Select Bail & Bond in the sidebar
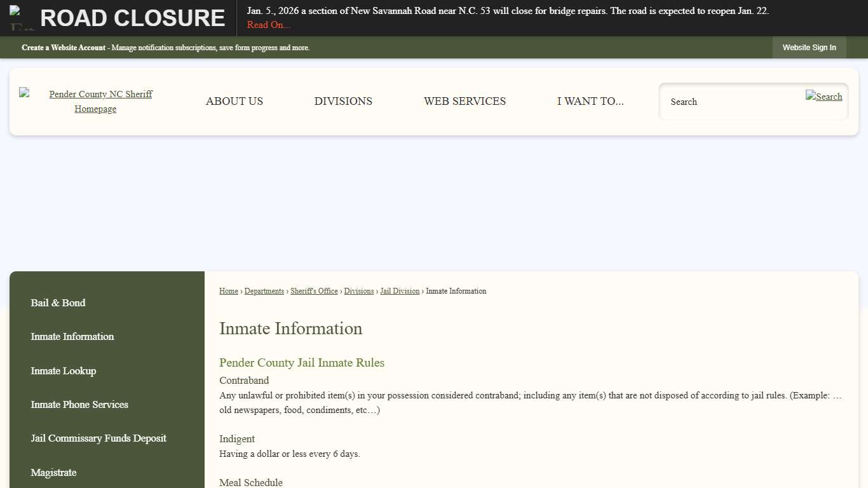 58,303
